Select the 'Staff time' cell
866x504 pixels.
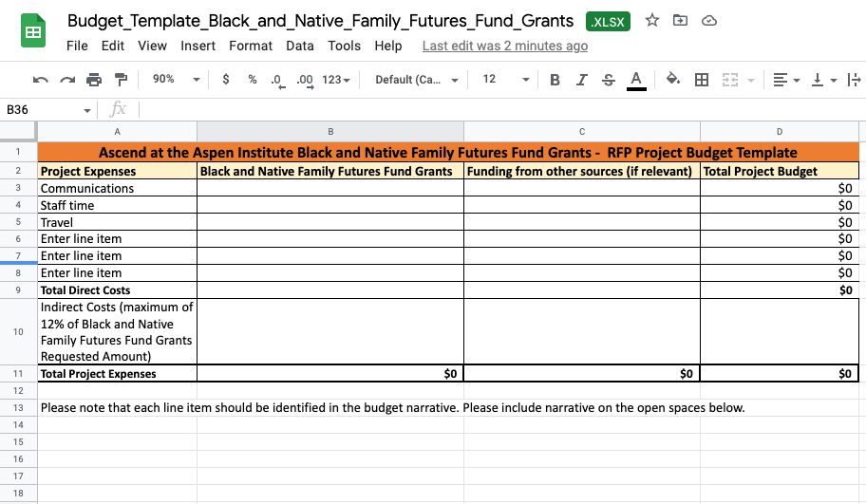117,205
